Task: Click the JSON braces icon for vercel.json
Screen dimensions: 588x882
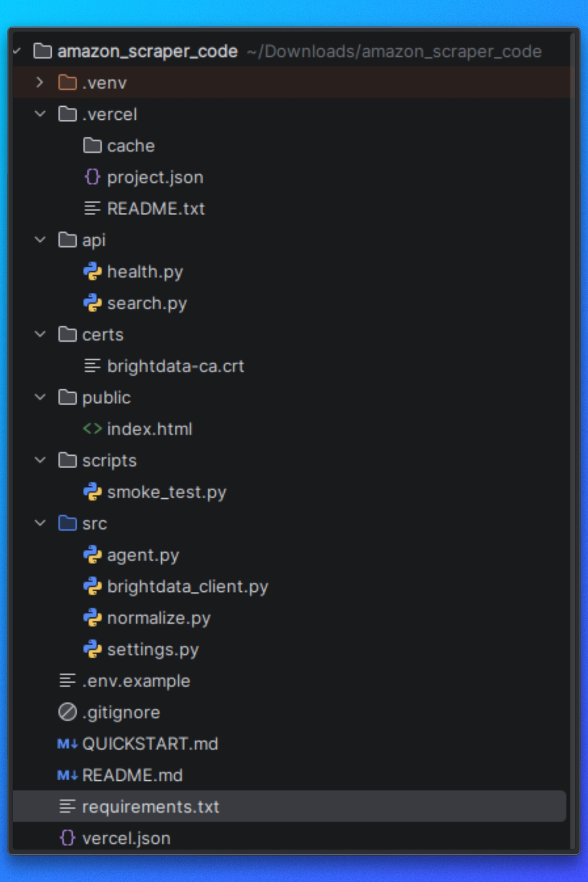Action: coord(66,838)
